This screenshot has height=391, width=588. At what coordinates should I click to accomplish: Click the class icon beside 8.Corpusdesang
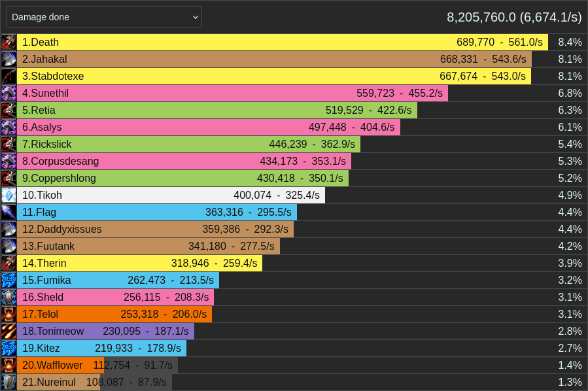(x=9, y=161)
